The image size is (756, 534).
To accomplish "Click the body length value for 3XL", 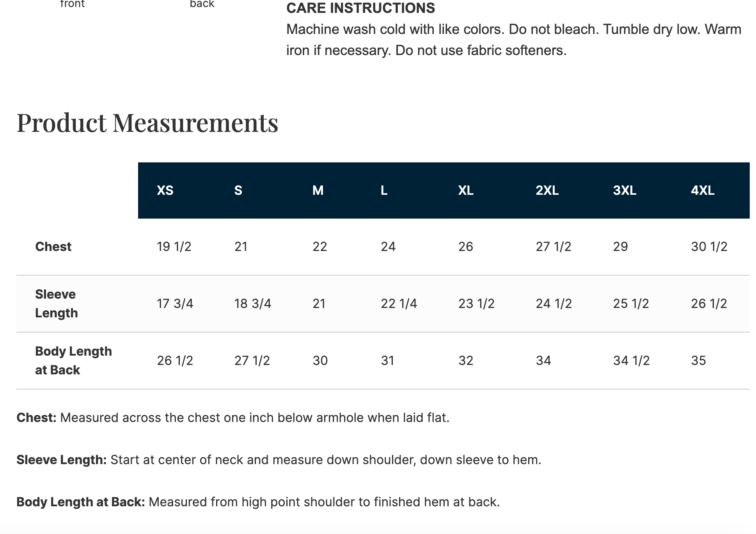I will coord(631,361).
